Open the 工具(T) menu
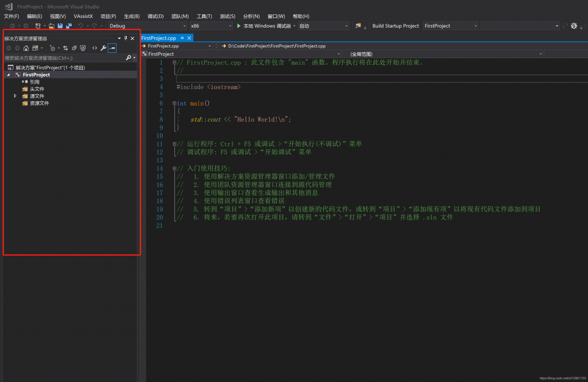588x382 pixels. (x=204, y=16)
